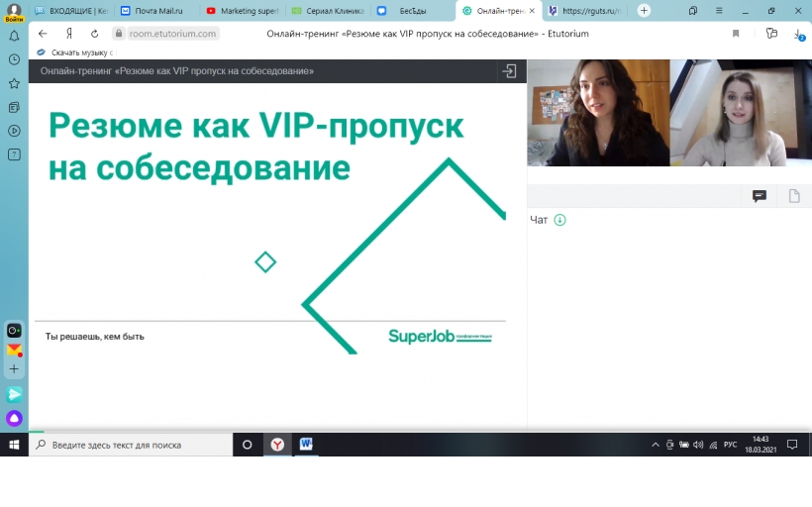This screenshot has height=507, width=812.
Task: Click the Yandex Я home button
Action: click(69, 34)
